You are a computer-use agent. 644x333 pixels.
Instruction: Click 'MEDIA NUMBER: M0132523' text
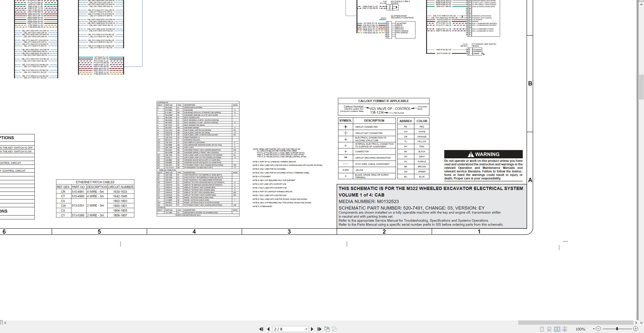click(369, 201)
